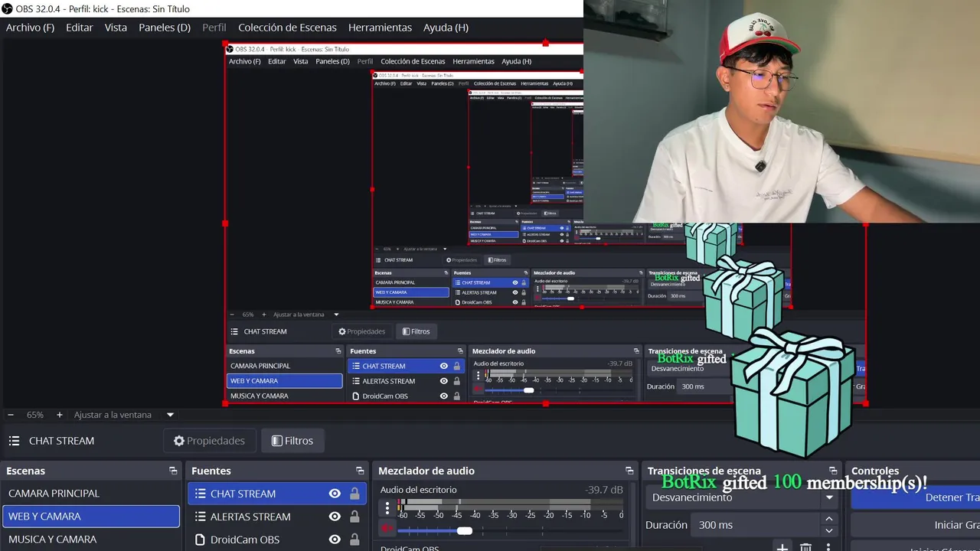Open transition properties via the three dots
Image resolution: width=980 pixels, height=551 pixels.
828,547
